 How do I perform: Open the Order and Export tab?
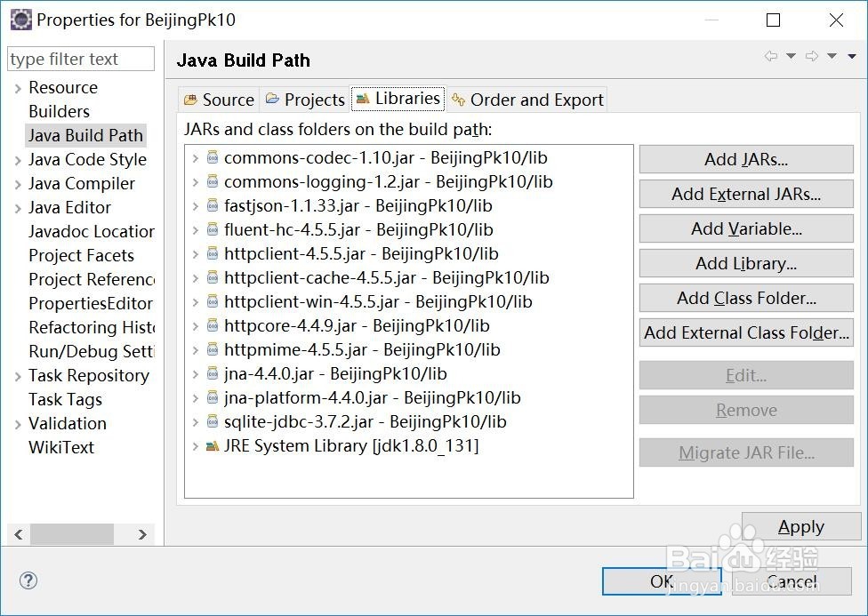[x=527, y=100]
